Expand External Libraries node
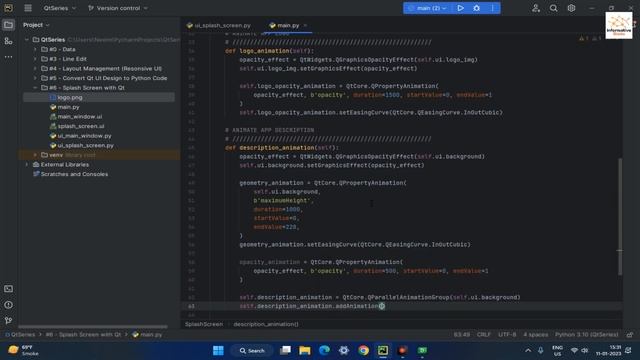Screen dimensions: 640x360 click(27, 164)
